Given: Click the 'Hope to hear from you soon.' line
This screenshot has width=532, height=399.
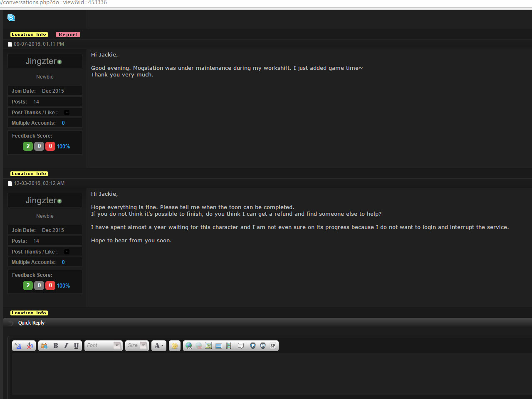Looking at the screenshot, I should (x=131, y=241).
